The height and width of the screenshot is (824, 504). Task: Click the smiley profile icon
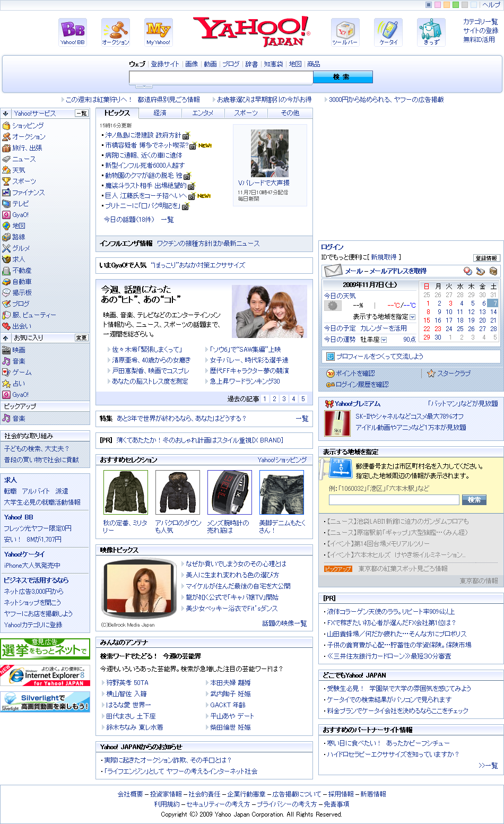(330, 357)
